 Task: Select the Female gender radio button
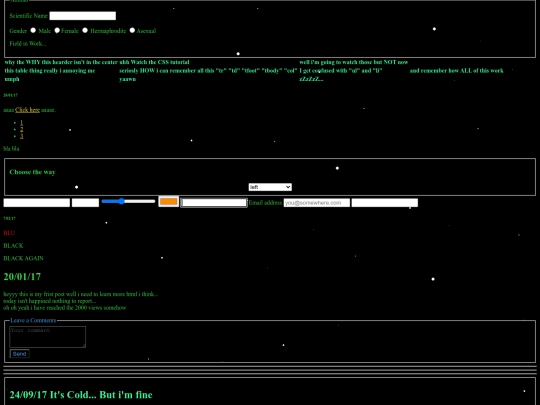click(57, 30)
